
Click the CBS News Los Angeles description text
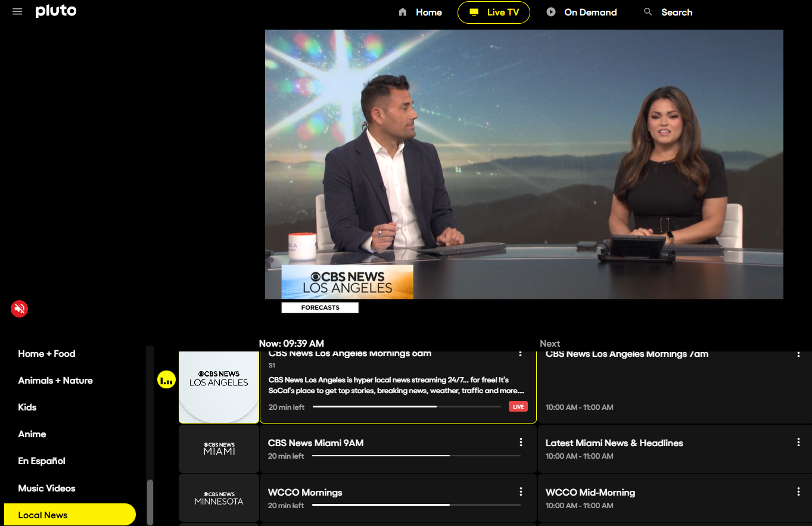coord(397,385)
